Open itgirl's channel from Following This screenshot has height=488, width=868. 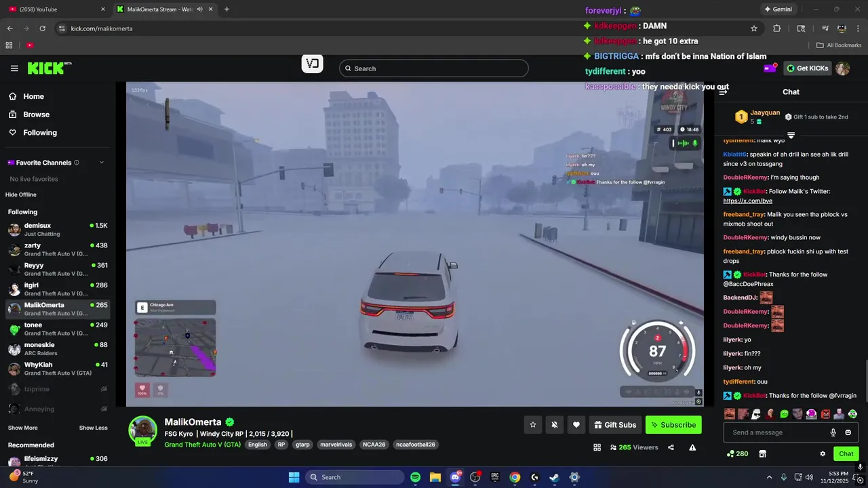58,289
